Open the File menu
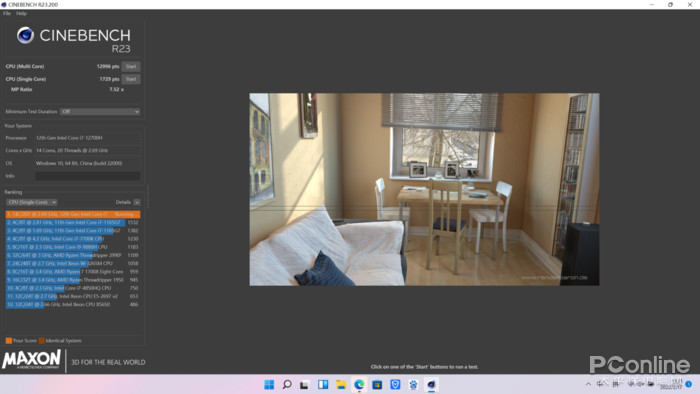This screenshot has height=394, width=700. [x=7, y=13]
